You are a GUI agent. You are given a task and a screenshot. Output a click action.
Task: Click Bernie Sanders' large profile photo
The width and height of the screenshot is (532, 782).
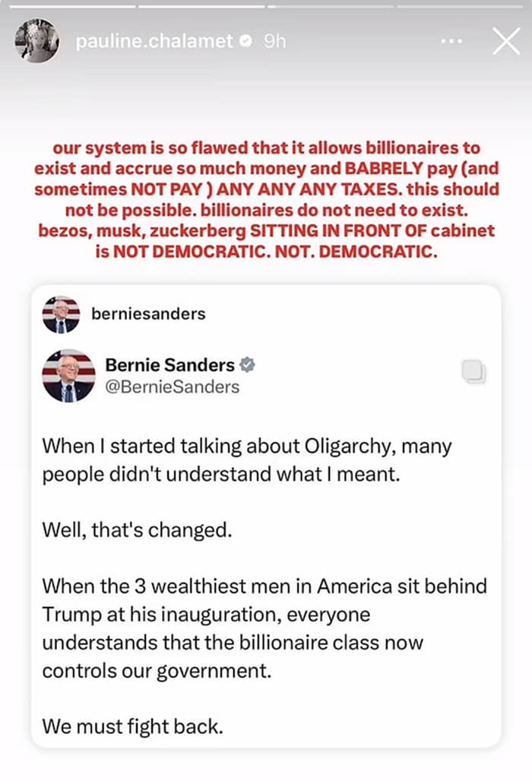[68, 375]
